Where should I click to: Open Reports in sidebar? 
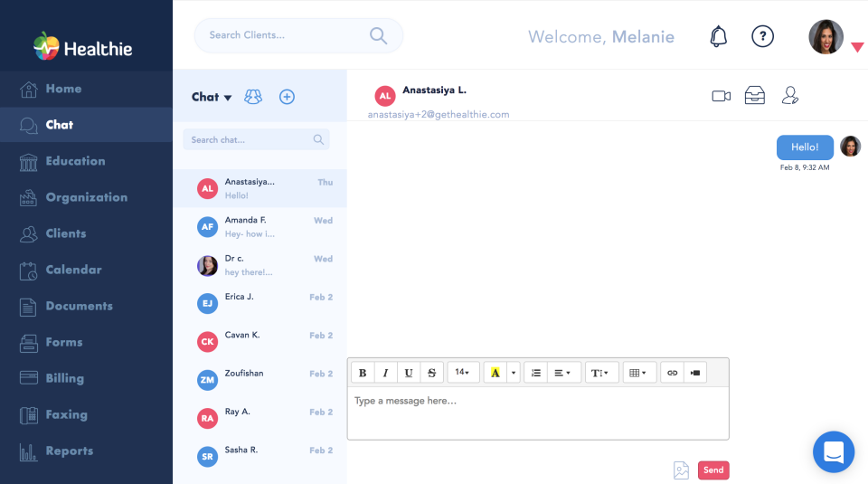pyautogui.click(x=87, y=451)
